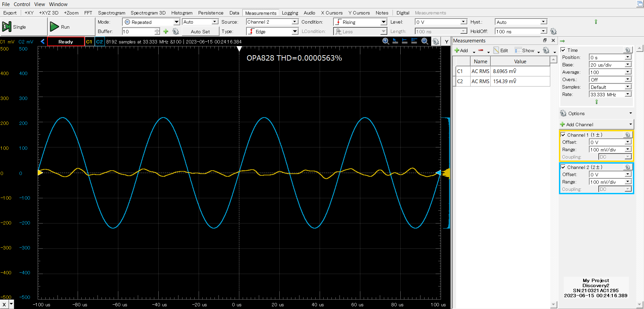Image resolution: width=644 pixels, height=309 pixels.
Task: Edit the selected measurement
Action: pyautogui.click(x=501, y=50)
